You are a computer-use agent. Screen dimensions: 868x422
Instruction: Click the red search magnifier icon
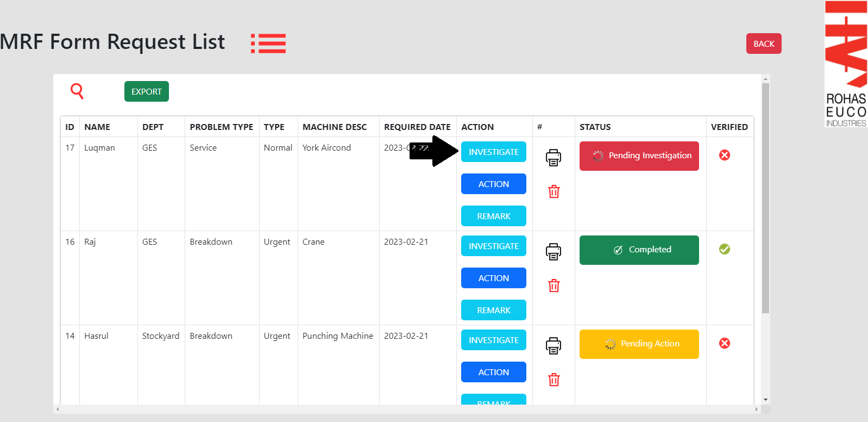[x=77, y=91]
